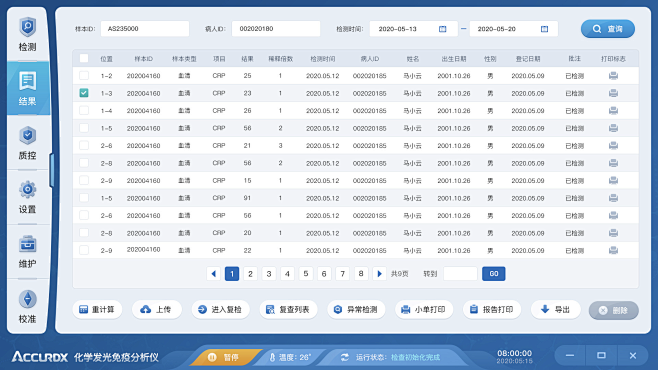
Task: Click printer icon in the 1-2 row
Action: click(613, 76)
